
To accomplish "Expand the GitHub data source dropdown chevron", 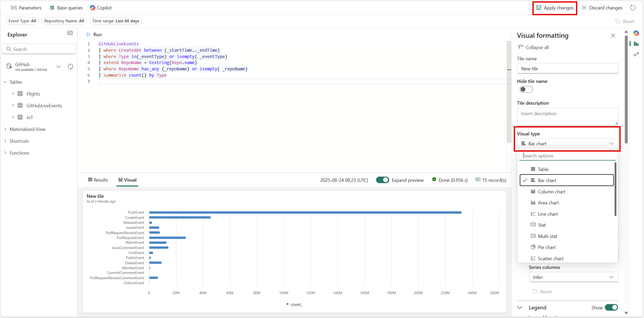I will [59, 67].
